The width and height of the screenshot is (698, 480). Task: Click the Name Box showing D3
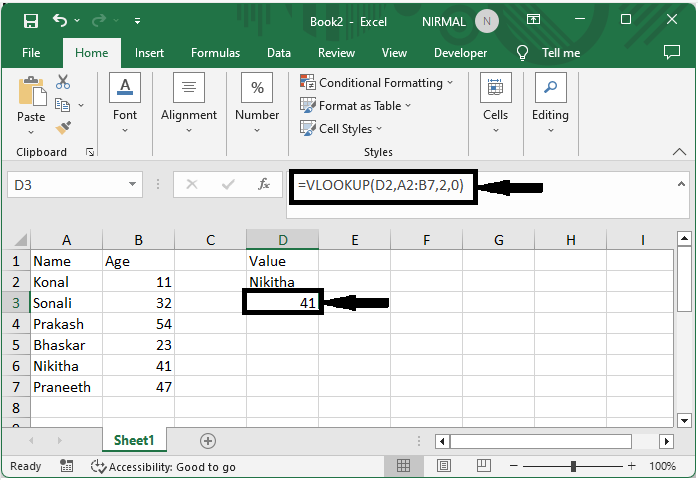(67, 185)
